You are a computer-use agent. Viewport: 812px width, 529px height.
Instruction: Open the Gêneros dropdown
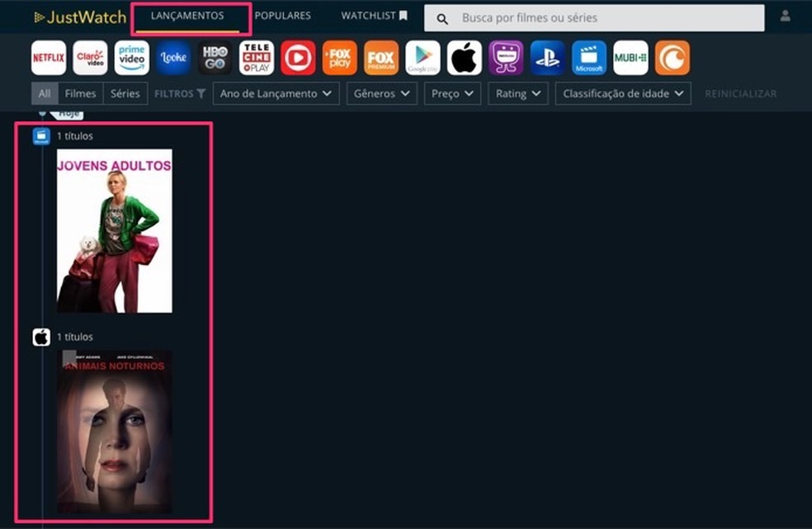point(382,94)
